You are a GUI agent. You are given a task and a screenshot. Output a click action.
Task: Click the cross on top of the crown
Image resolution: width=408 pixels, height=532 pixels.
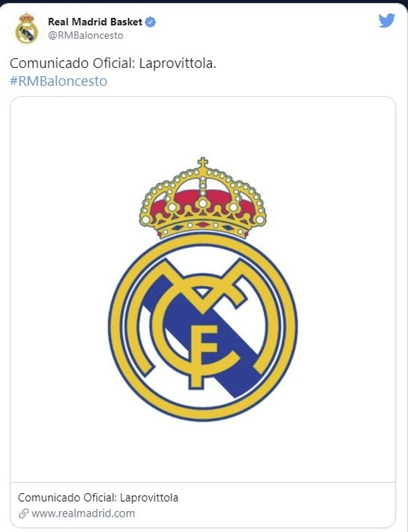pos(203,162)
